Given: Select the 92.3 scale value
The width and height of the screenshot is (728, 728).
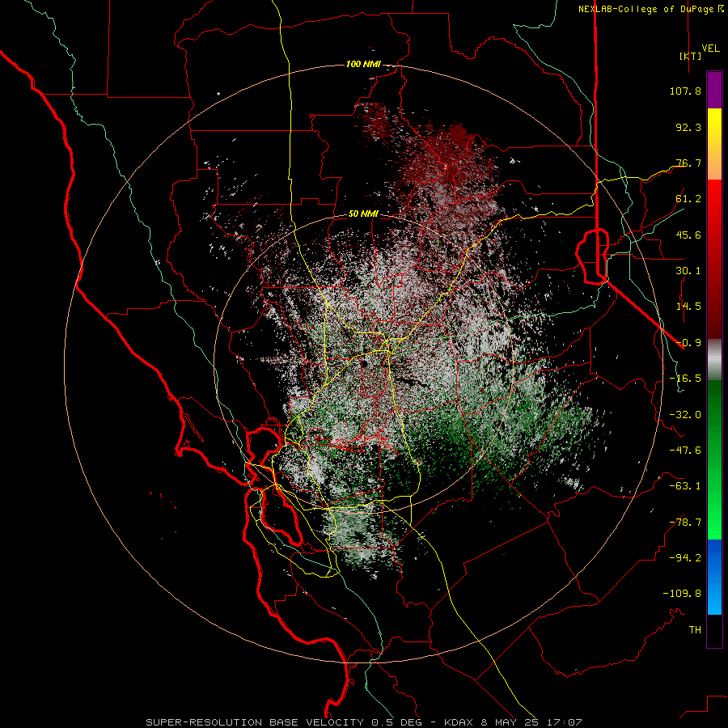Looking at the screenshot, I should tap(688, 127).
